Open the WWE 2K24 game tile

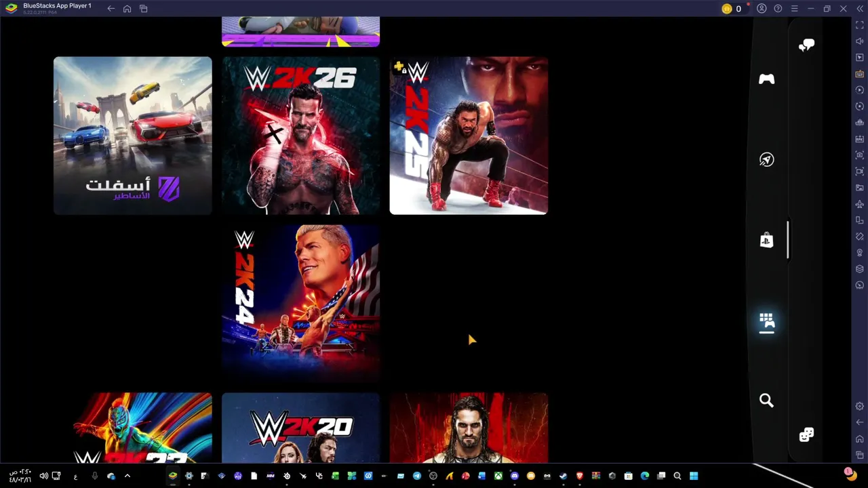[300, 304]
